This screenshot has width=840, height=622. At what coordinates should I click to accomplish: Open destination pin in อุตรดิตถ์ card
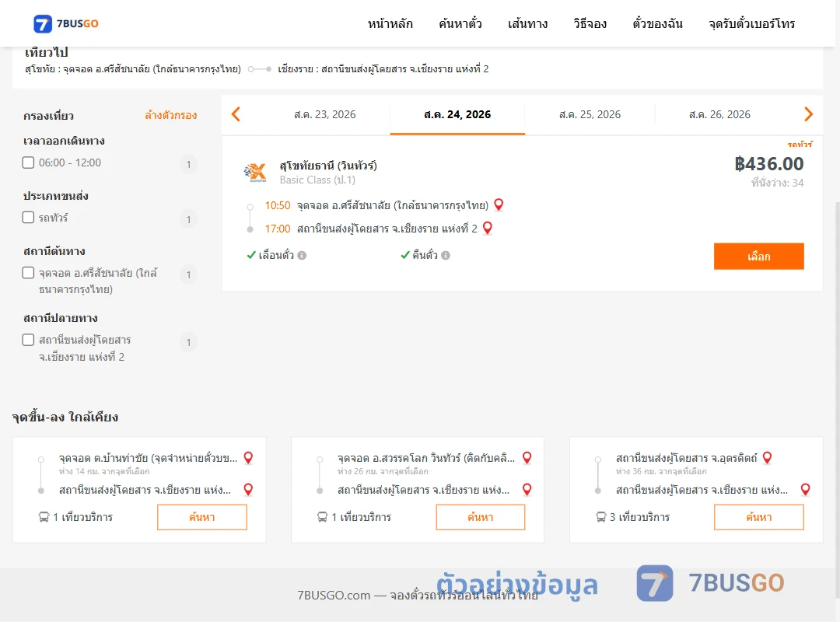[x=805, y=489]
